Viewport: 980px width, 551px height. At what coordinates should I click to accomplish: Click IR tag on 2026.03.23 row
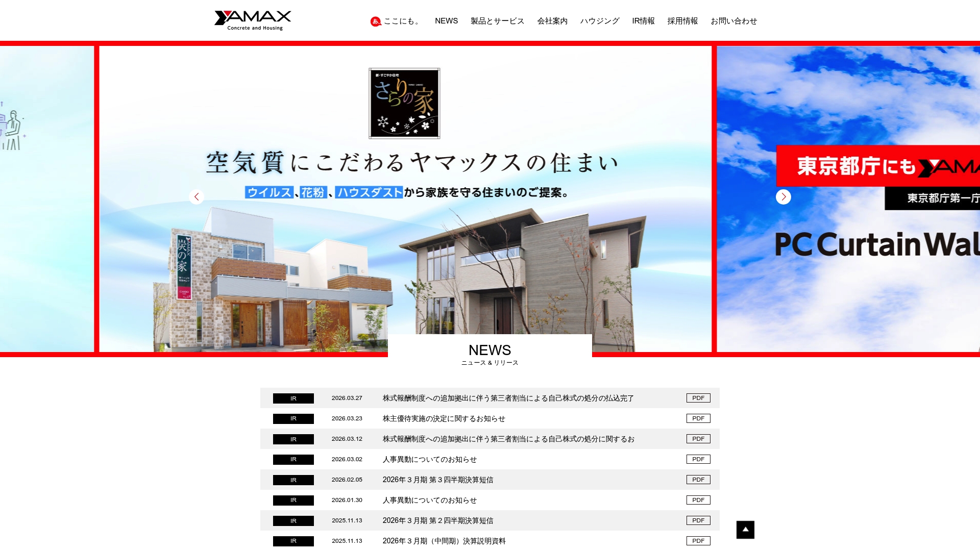point(293,419)
